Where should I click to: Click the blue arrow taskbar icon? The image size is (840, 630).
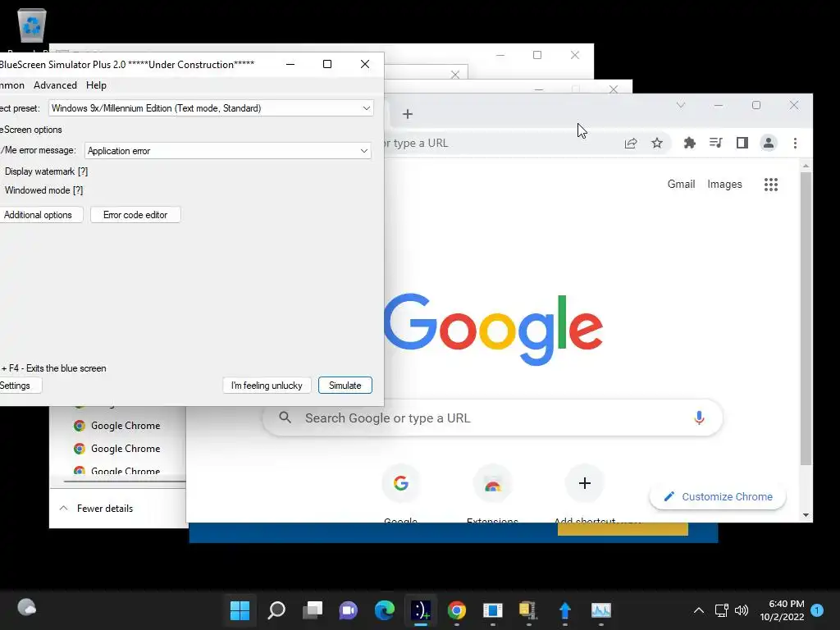pyautogui.click(x=564, y=610)
